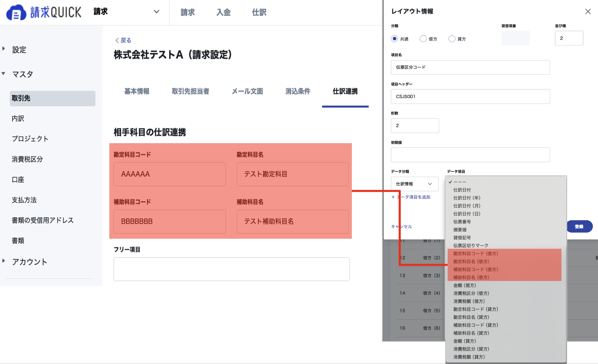Image resolution: width=598 pixels, height=364 pixels.
Task: Click the 初期値 input field
Action: pyautogui.click(x=470, y=155)
